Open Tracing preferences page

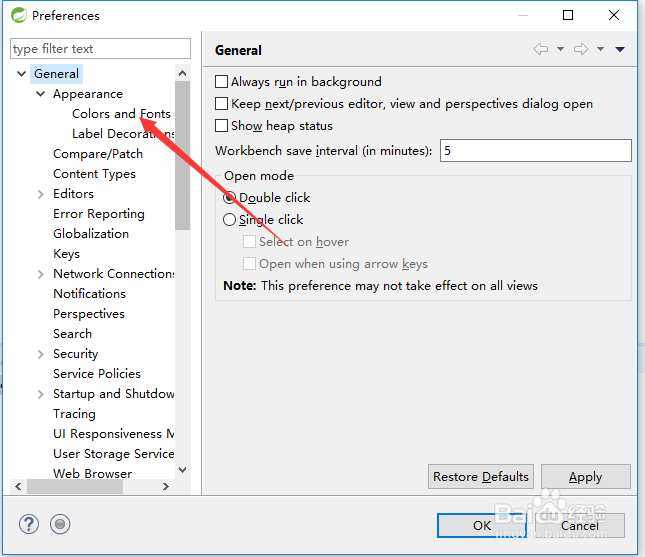pyautogui.click(x=74, y=414)
